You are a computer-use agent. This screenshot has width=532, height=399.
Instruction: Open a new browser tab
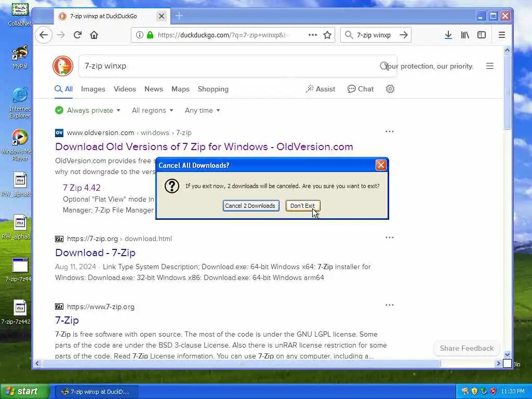click(179, 16)
